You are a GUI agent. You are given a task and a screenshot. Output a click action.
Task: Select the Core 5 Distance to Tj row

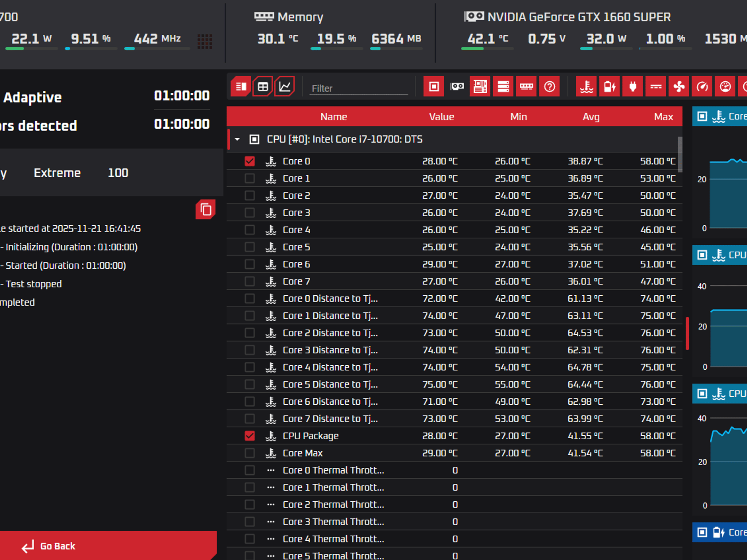454,384
